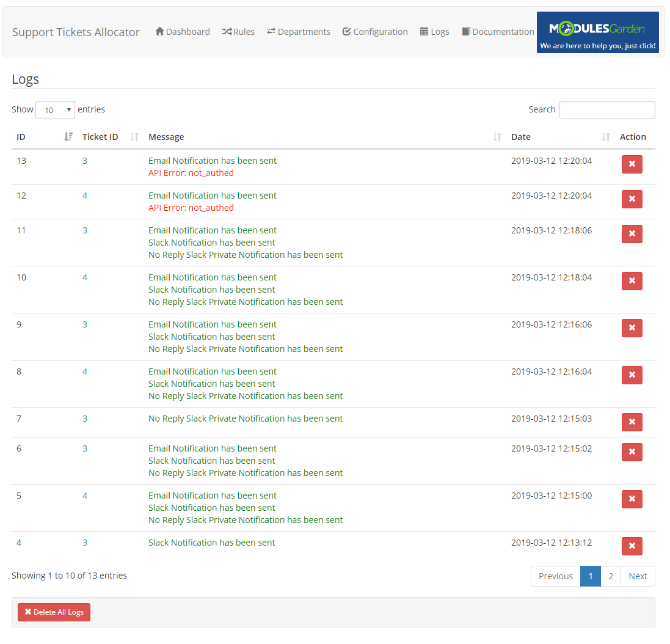Open ticket 4 link in log 5
Viewport: 670px width, 644px height.
pyautogui.click(x=85, y=496)
